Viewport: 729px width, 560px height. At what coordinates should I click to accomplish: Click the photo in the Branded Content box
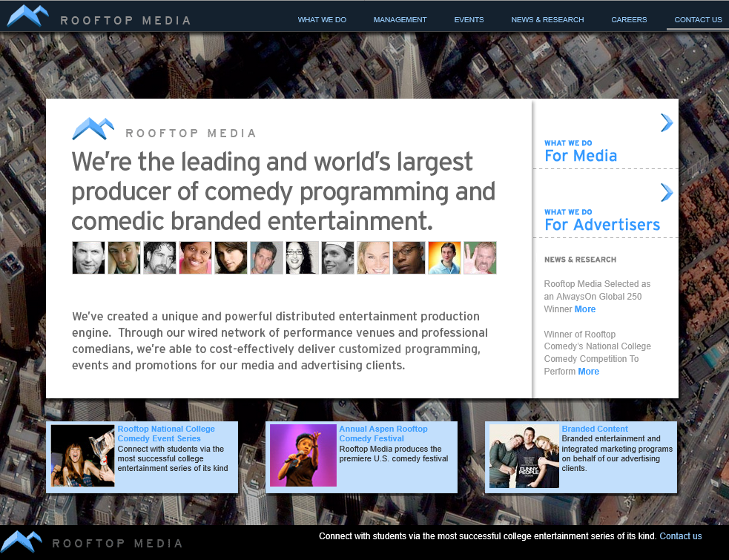click(x=524, y=455)
